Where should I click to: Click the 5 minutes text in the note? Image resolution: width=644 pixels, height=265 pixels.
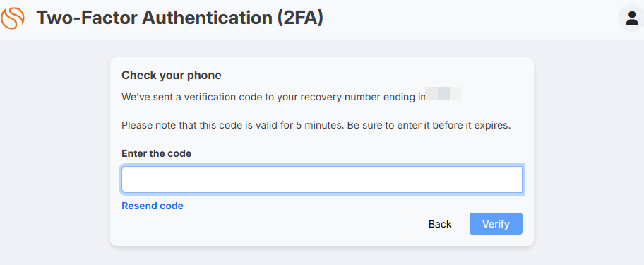click(319, 126)
